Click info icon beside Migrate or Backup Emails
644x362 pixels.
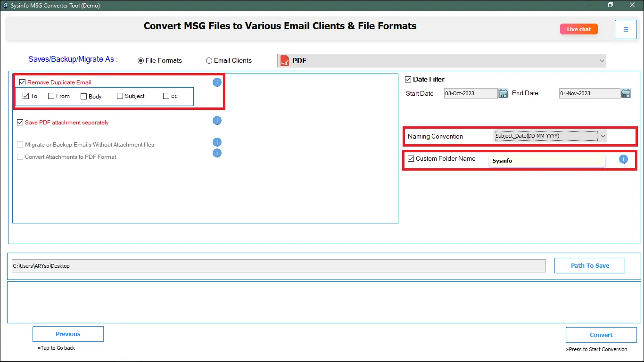click(217, 142)
